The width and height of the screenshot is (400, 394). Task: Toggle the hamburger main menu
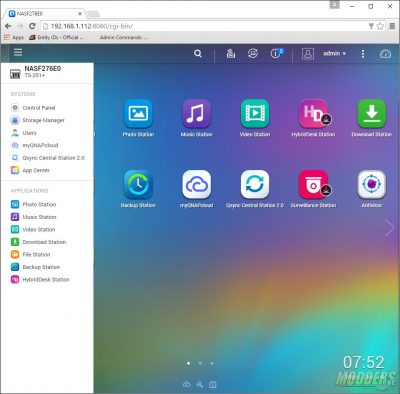(x=18, y=52)
